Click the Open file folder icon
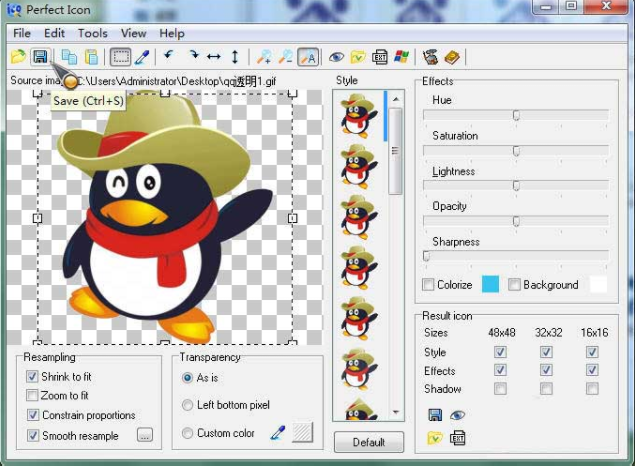Viewport: 635px width, 467px height. [18, 57]
